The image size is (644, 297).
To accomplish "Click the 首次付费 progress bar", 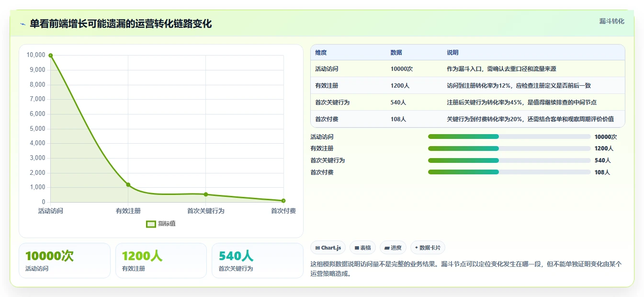I will pyautogui.click(x=509, y=172).
